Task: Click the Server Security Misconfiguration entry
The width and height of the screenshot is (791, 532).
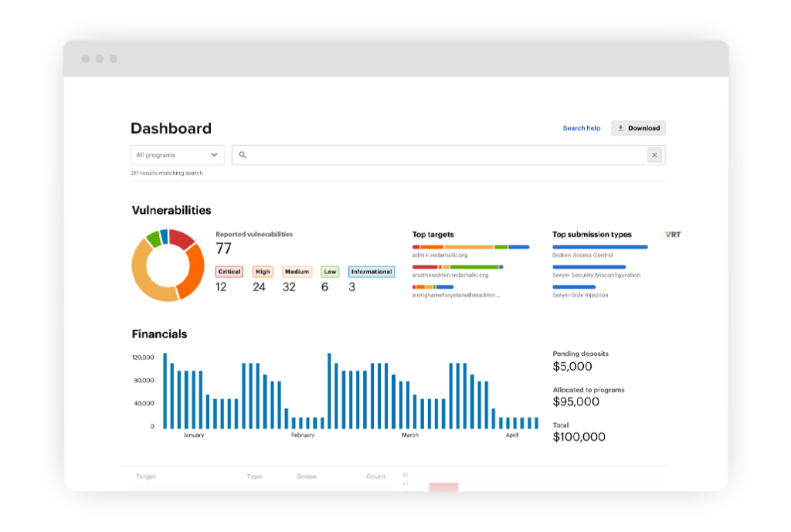Action: [596, 275]
